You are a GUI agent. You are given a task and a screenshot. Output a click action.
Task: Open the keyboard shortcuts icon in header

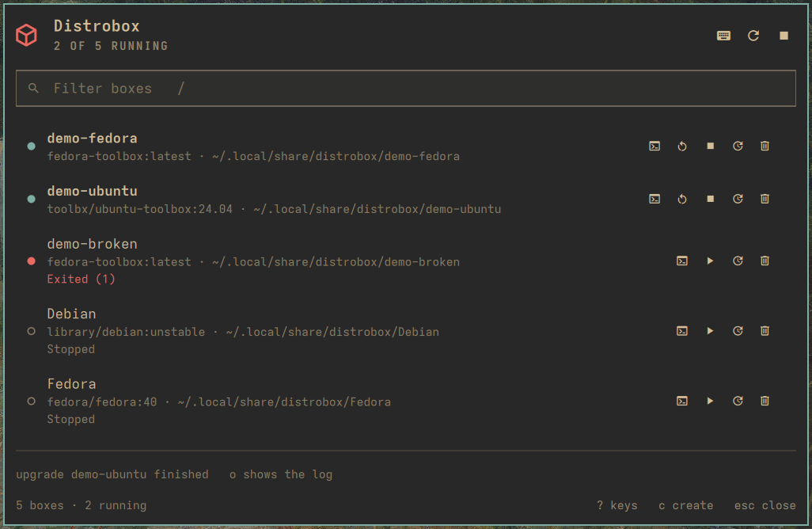point(723,35)
